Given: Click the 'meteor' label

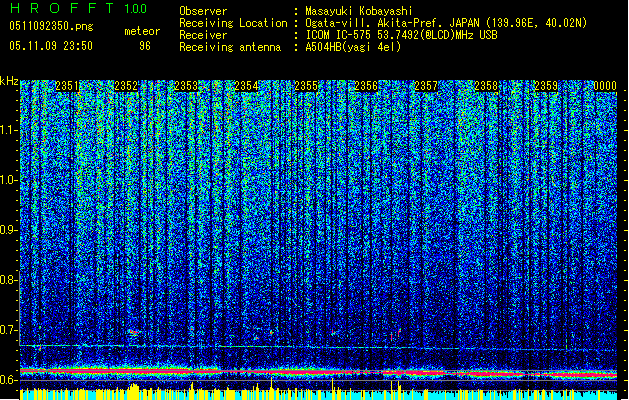Looking at the screenshot, I should 142,31.
